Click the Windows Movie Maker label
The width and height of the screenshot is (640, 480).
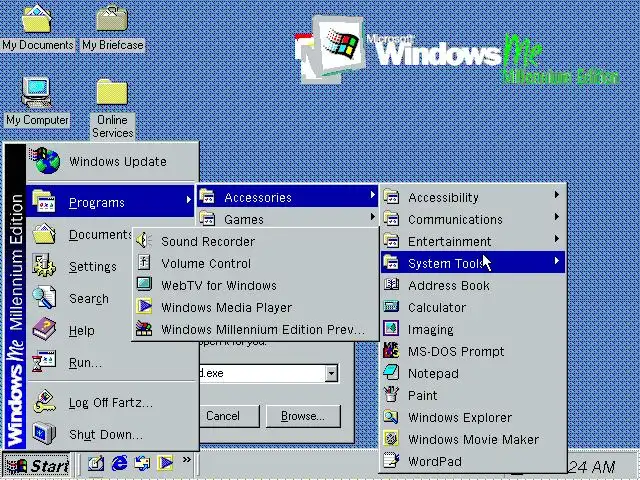pyautogui.click(x=473, y=439)
